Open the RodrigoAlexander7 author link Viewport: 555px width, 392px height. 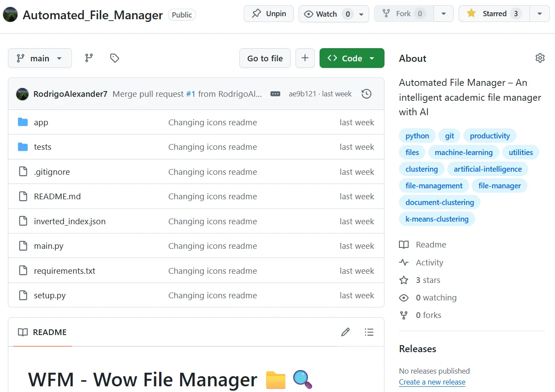[x=70, y=94]
